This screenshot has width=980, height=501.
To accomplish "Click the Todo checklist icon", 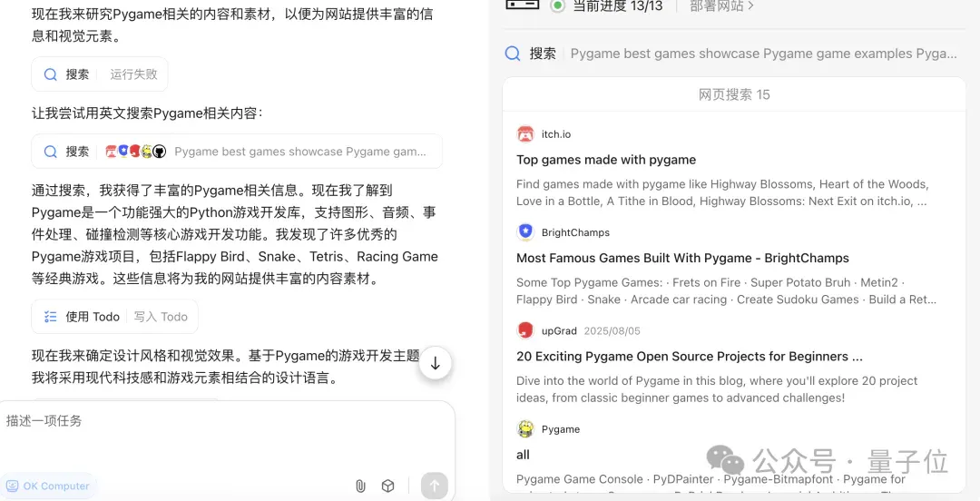I will click(x=51, y=317).
